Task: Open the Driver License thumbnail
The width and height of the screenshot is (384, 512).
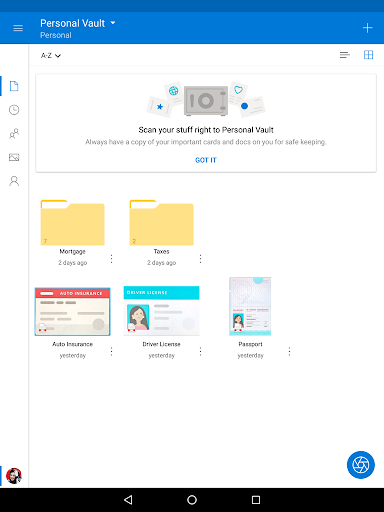Action: coord(161,311)
